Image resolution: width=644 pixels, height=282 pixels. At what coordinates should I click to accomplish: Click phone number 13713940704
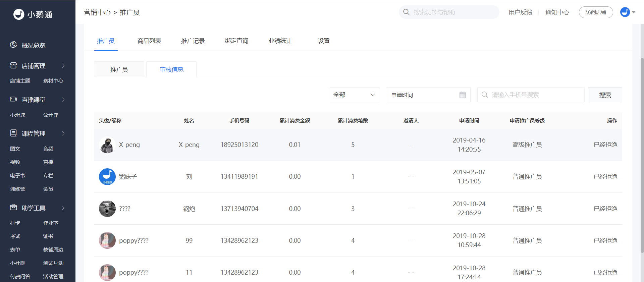tap(239, 209)
